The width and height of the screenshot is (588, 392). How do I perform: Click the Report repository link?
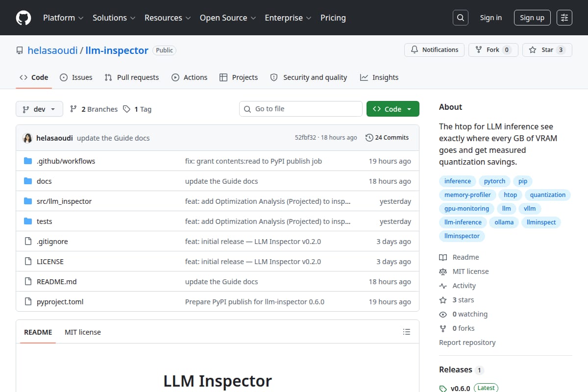pyautogui.click(x=467, y=343)
